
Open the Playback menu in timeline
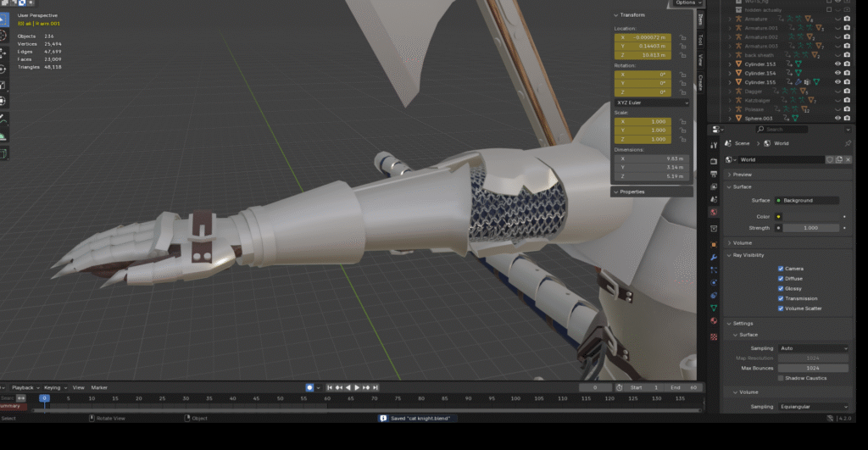tap(25, 387)
